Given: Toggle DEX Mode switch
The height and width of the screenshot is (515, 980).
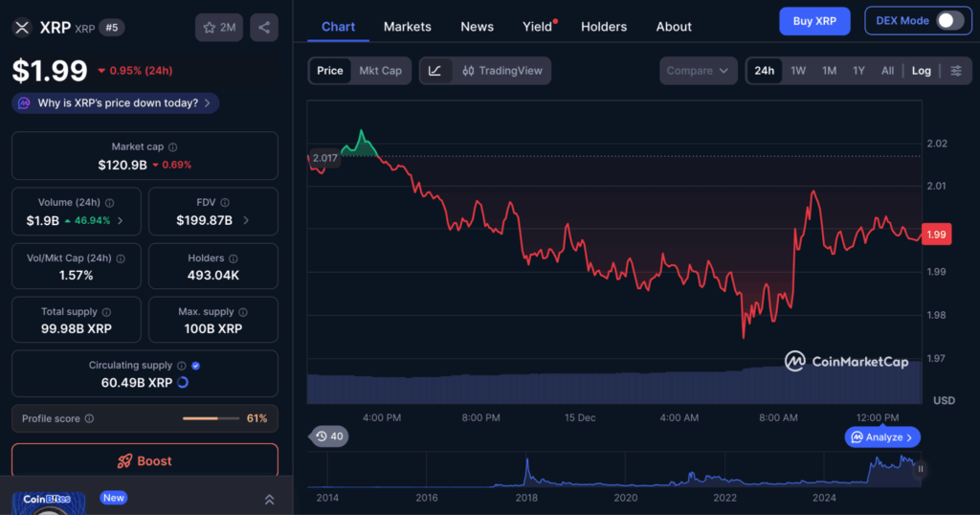Looking at the screenshot, I should pyautogui.click(x=948, y=21).
